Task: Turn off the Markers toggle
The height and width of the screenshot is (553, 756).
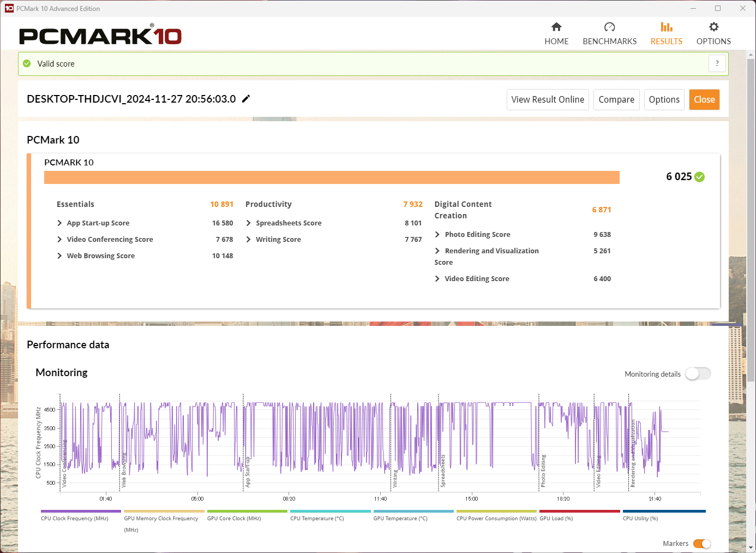Action: (702, 544)
